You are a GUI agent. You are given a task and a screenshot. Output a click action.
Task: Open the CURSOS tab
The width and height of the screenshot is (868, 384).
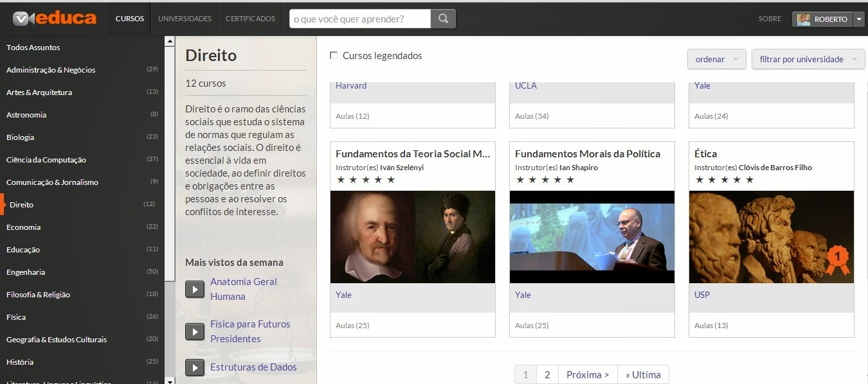[x=130, y=19]
